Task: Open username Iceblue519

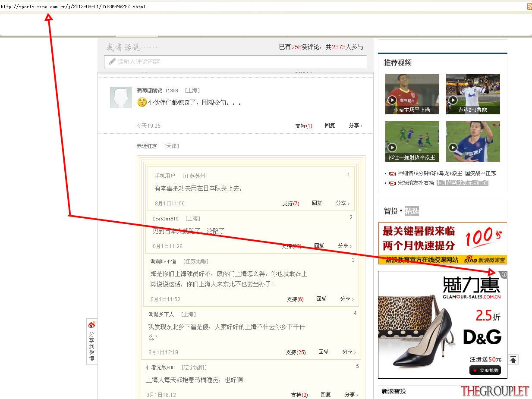Action: (x=165, y=219)
